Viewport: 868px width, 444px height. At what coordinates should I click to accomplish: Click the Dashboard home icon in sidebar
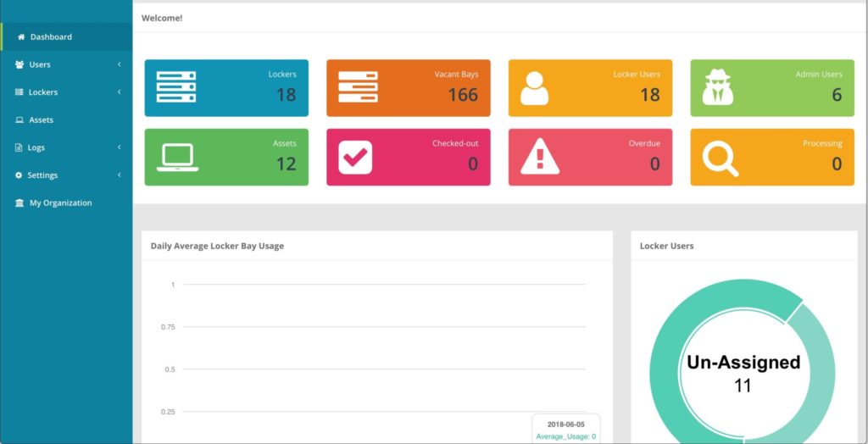pos(21,37)
